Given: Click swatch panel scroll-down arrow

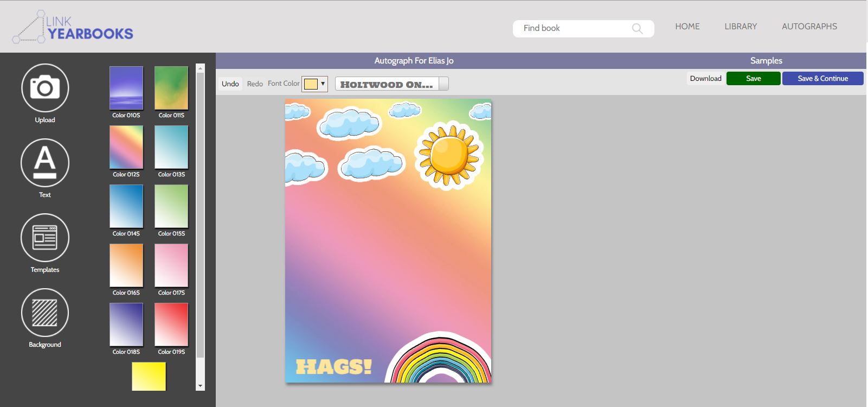Looking at the screenshot, I should [x=200, y=386].
